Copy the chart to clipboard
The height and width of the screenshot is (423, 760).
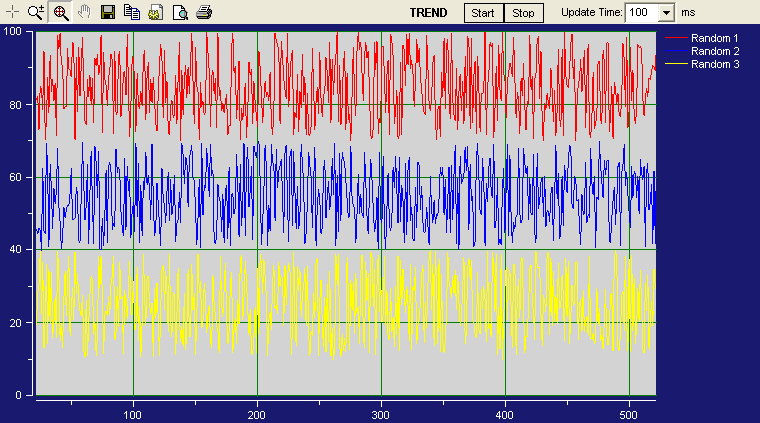(131, 13)
